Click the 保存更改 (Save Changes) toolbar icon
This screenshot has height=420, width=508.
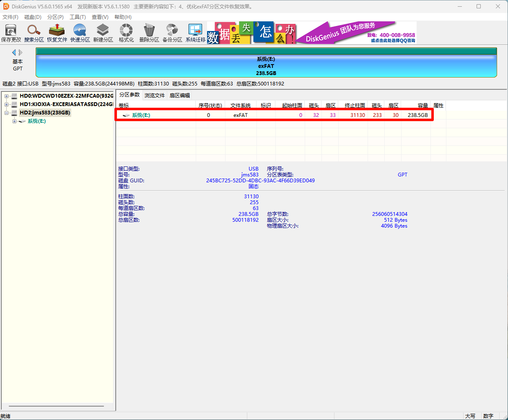click(x=10, y=33)
